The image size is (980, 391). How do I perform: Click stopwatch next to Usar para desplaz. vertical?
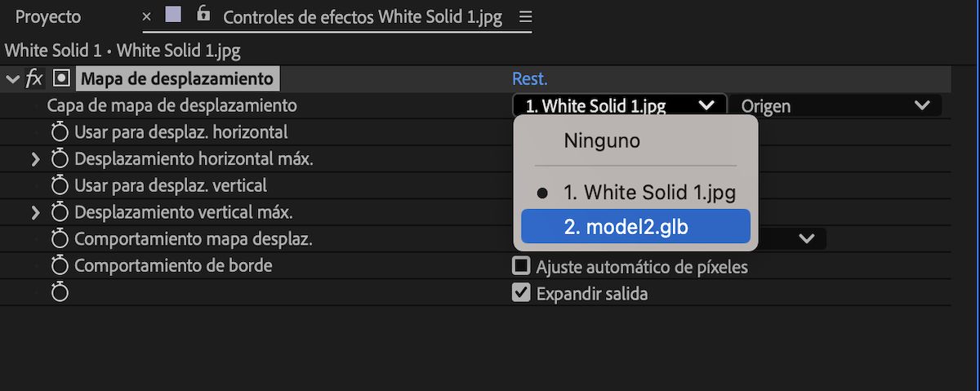(x=60, y=186)
